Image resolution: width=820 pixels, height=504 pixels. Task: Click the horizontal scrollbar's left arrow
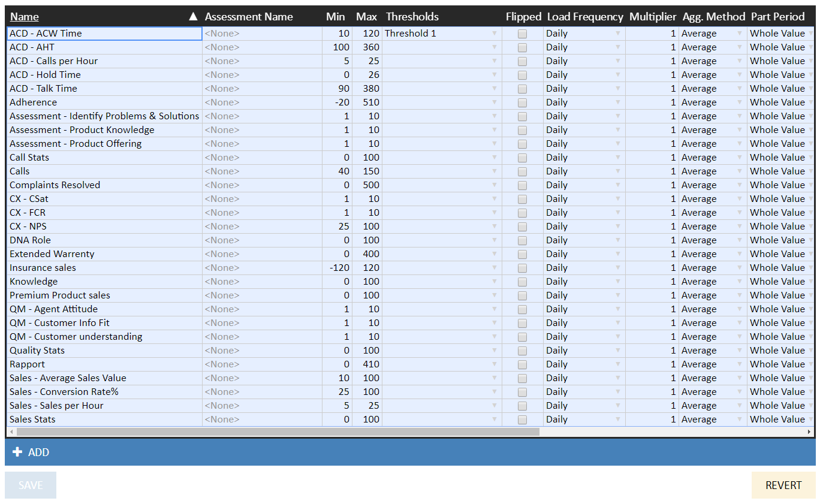click(11, 431)
